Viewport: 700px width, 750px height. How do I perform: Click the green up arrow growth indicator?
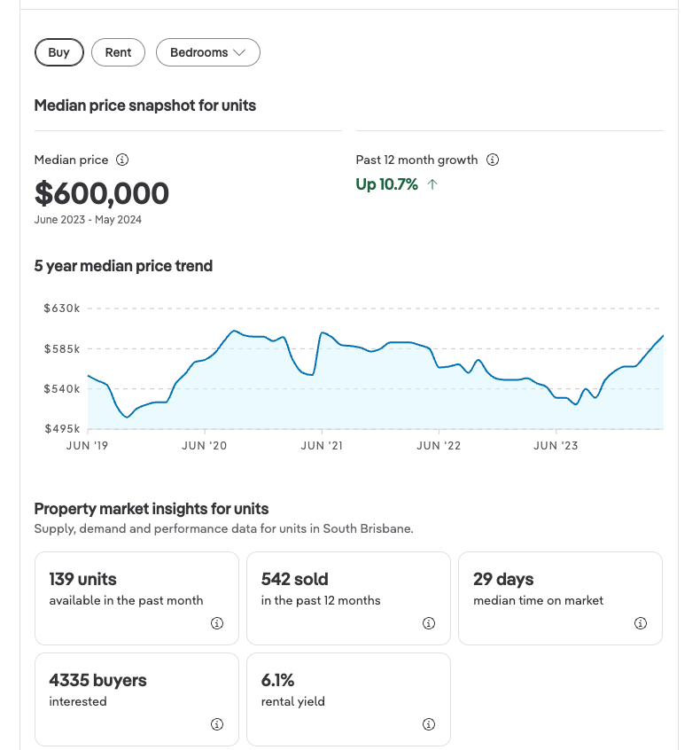[x=432, y=184]
